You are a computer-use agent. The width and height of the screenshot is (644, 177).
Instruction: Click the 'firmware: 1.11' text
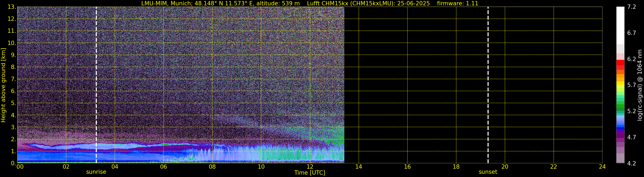point(457,3)
